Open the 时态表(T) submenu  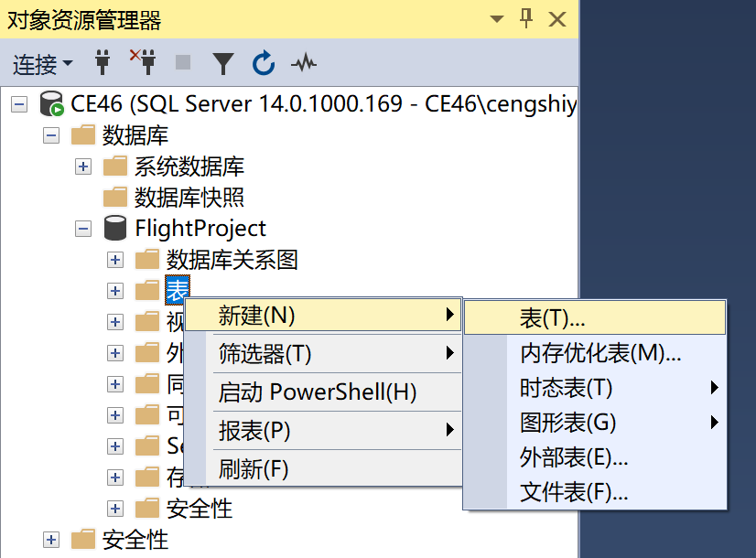click(x=595, y=388)
